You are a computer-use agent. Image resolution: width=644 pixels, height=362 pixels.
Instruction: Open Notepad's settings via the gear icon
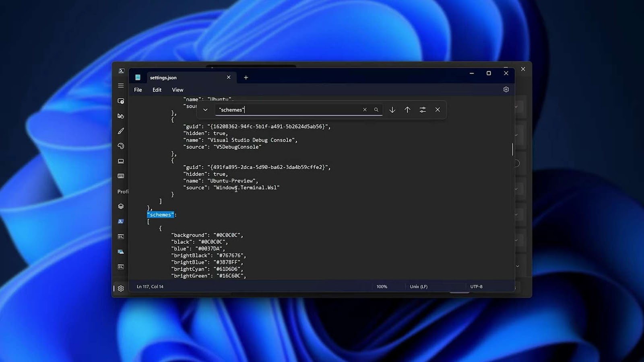tap(506, 89)
